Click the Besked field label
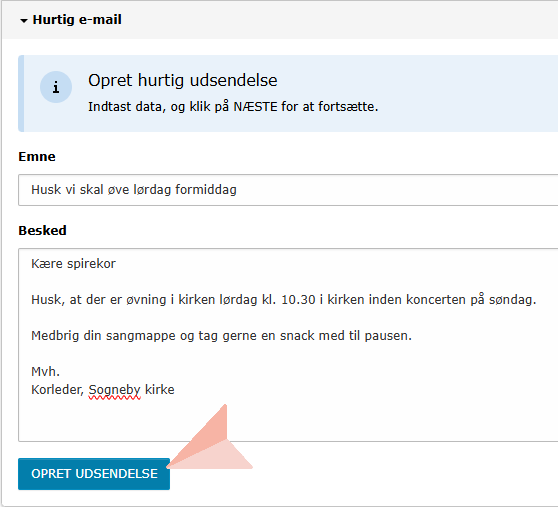This screenshot has width=558, height=507. point(42,231)
